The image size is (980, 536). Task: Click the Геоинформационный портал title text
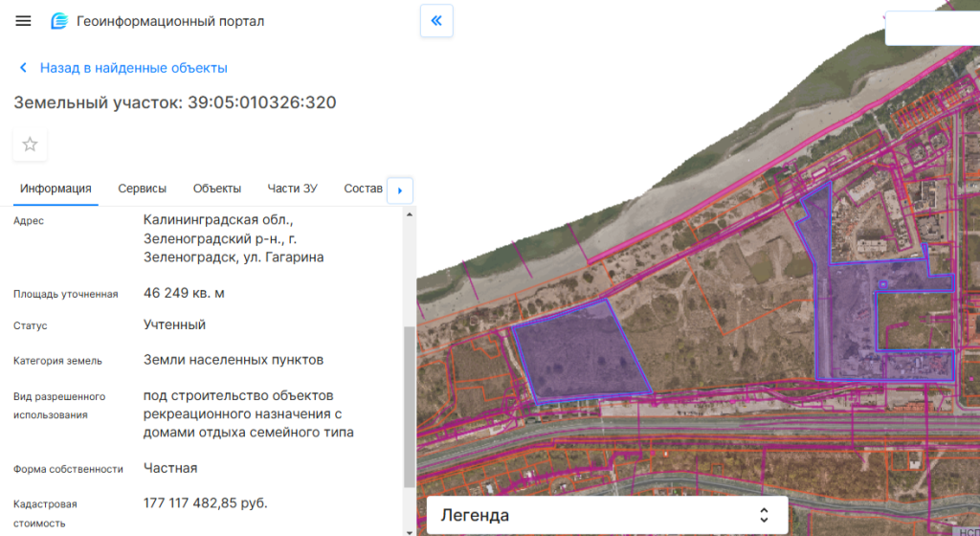[170, 21]
